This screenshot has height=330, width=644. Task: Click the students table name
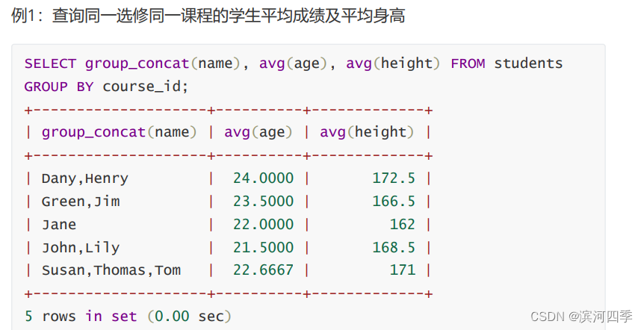click(528, 63)
